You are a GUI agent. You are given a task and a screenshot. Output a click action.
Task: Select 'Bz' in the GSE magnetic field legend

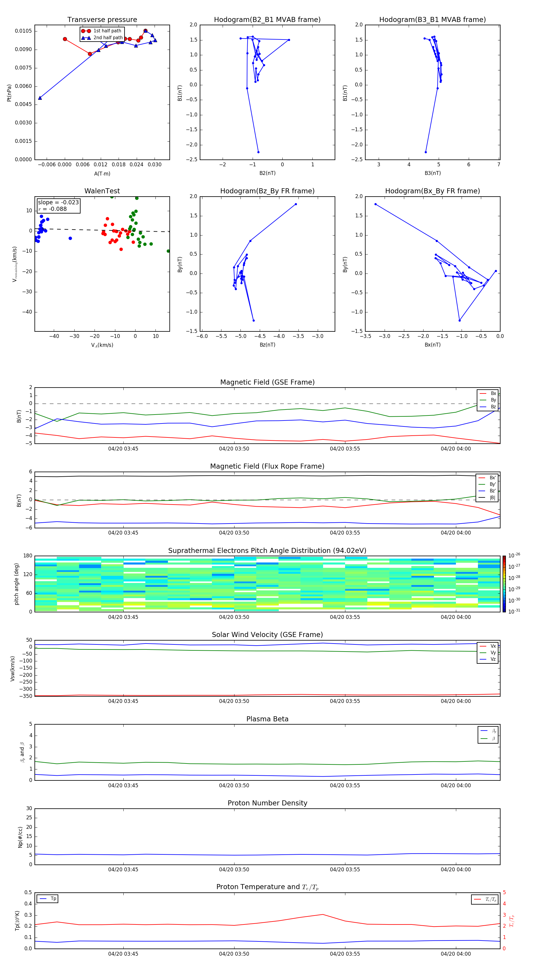pos(488,407)
